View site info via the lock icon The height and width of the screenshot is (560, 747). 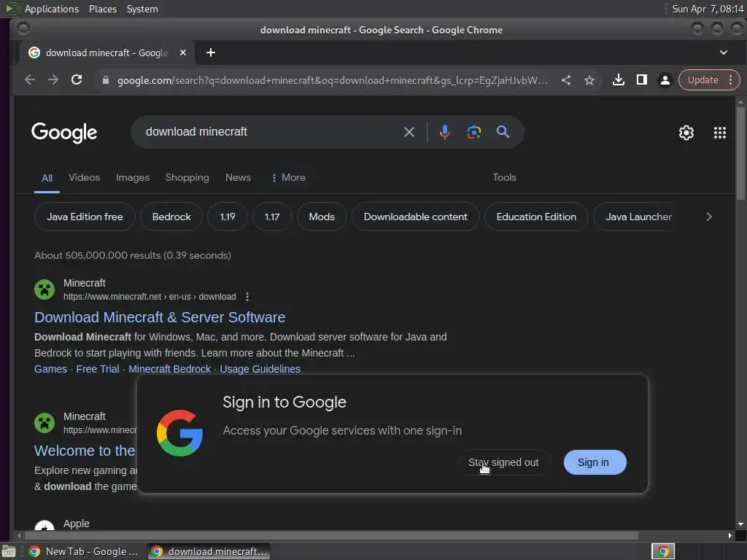[x=105, y=80]
